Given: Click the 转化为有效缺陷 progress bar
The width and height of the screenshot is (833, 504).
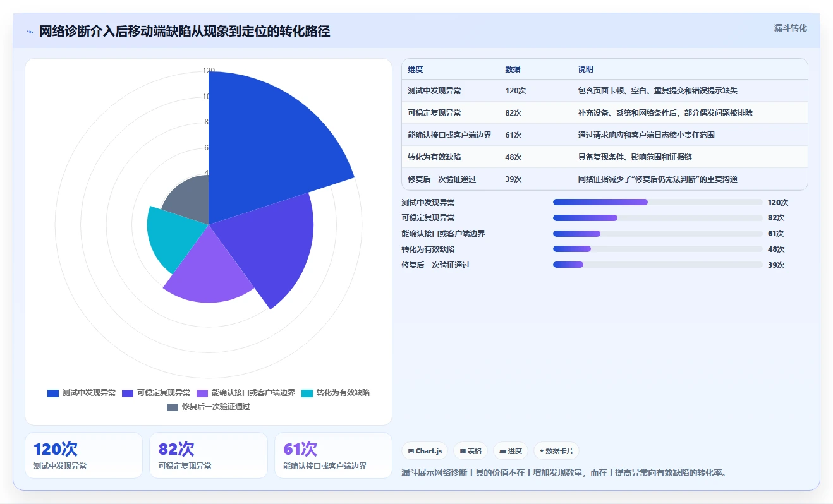Looking at the screenshot, I should point(658,249).
